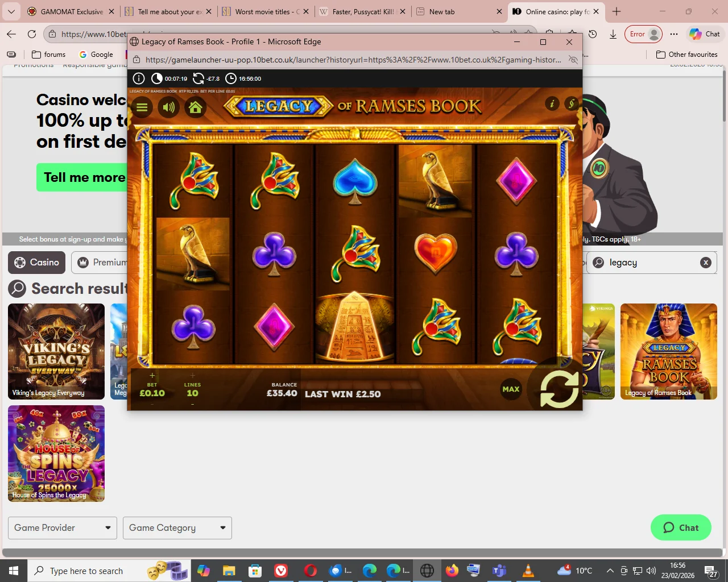Switch to 'Tell me about your ex' tab
Screen dimensions: 728x582
click(169, 11)
